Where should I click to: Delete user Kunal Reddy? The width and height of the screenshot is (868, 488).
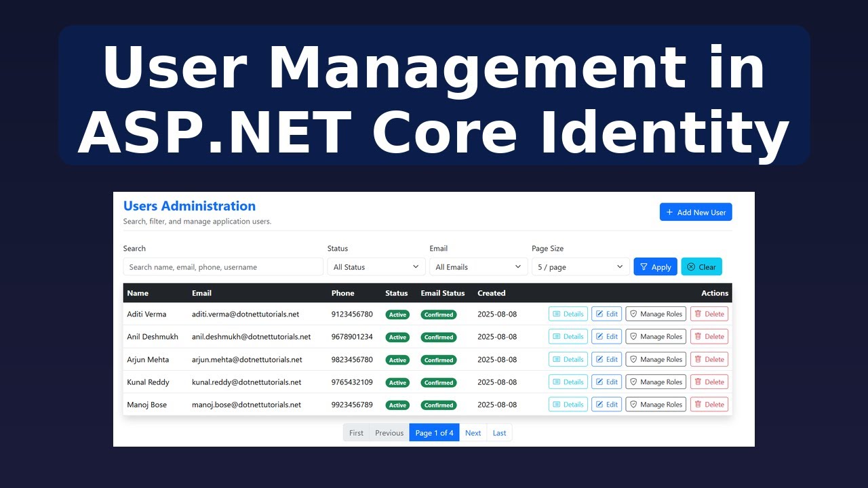point(709,382)
